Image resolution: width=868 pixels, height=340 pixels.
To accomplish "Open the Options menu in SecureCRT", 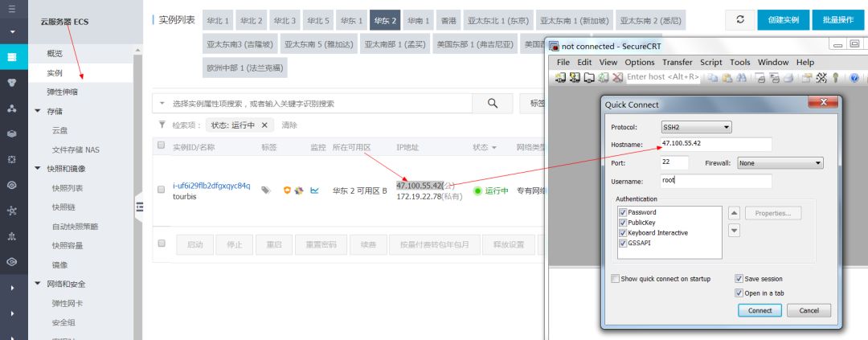I will point(640,62).
